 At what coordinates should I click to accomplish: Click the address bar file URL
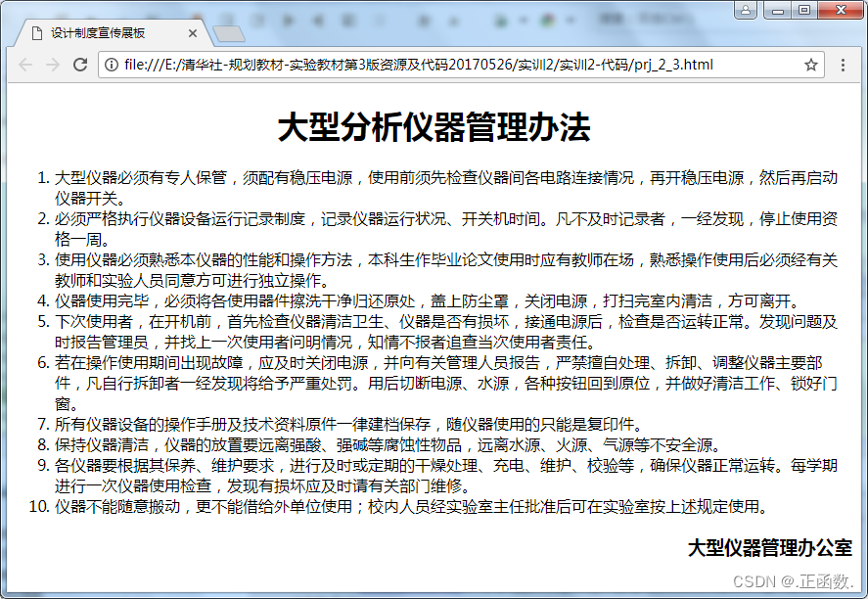(419, 65)
